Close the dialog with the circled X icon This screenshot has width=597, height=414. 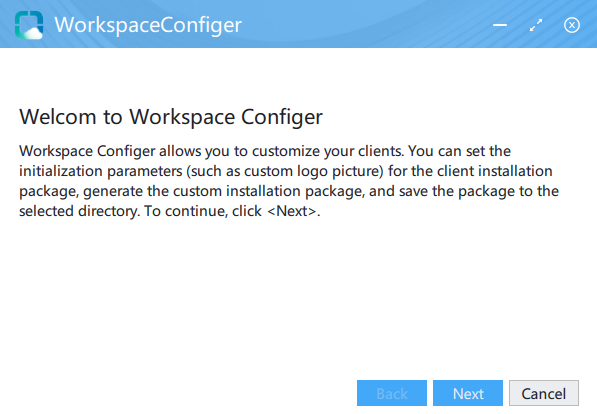[571, 25]
